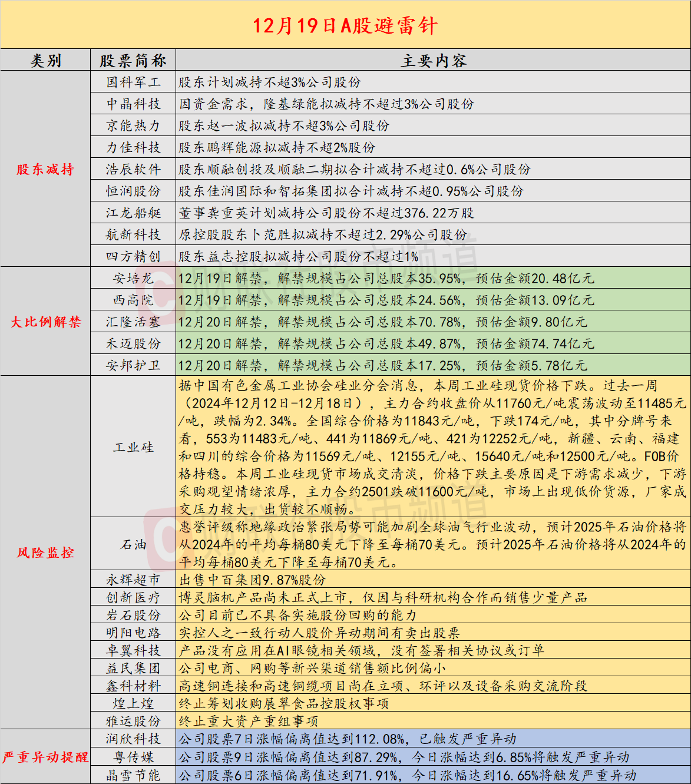Open stock name 国科军工
This screenshot has height=784, width=691.
pos(133,82)
